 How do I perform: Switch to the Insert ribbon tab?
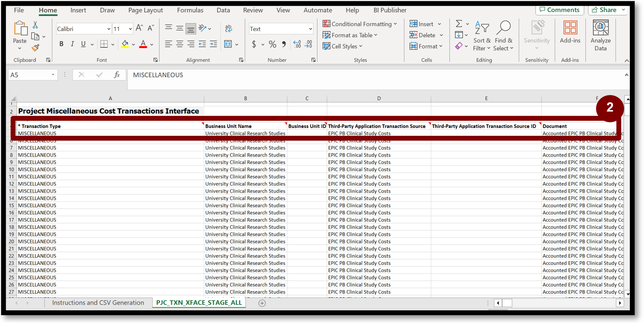click(79, 10)
